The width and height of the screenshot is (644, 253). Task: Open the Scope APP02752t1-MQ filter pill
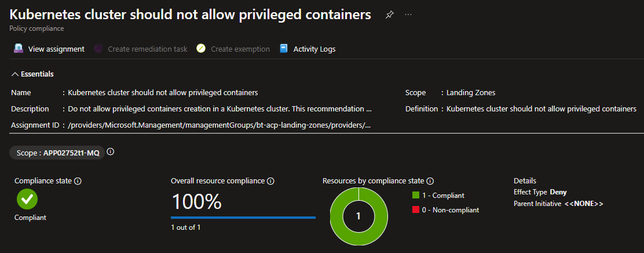57,153
